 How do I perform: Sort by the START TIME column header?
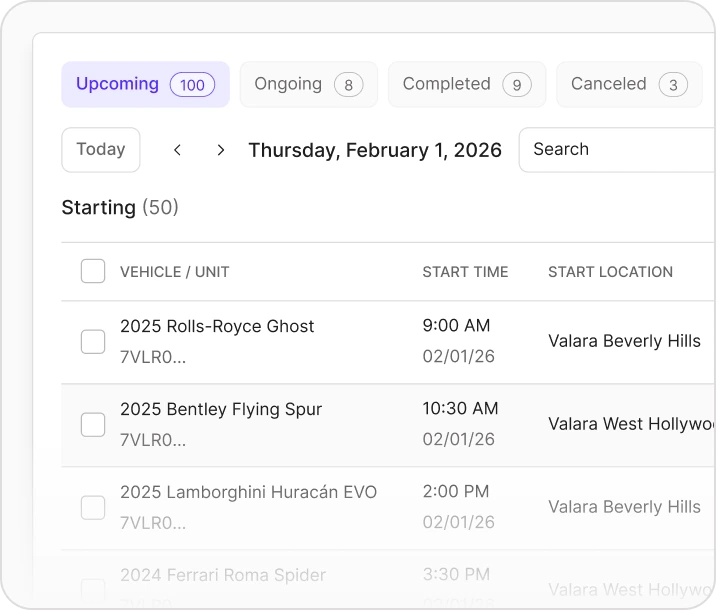pos(465,272)
